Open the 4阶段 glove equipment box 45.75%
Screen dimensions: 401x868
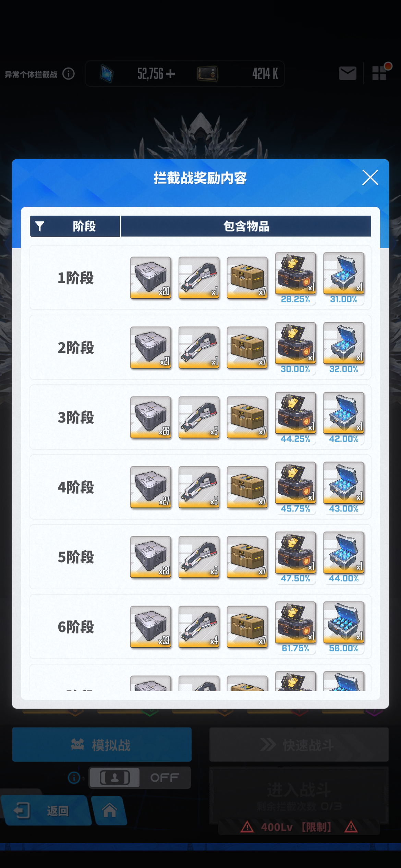click(x=295, y=487)
